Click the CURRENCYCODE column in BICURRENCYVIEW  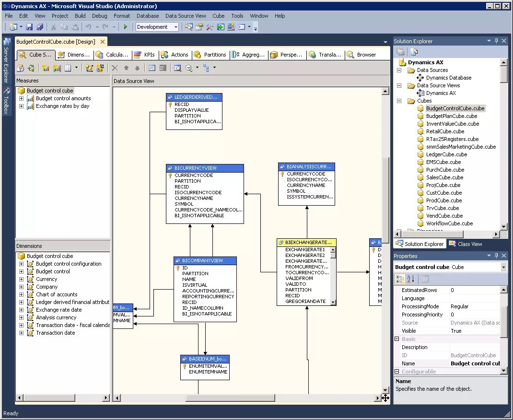pos(194,175)
